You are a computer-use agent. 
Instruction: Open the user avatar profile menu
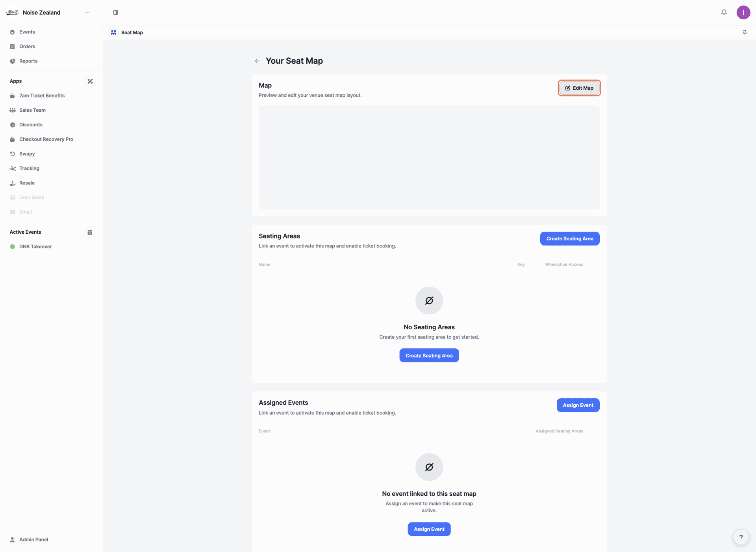743,12
